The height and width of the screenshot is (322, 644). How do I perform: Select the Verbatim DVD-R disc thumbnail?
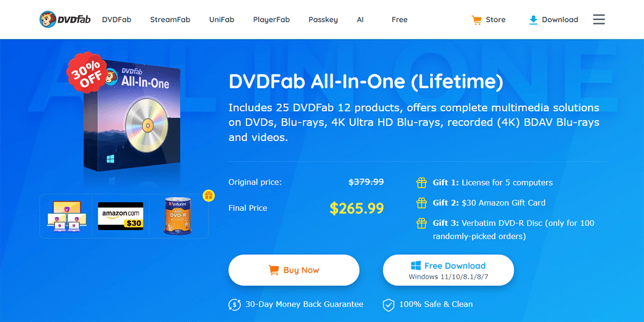pos(178,216)
